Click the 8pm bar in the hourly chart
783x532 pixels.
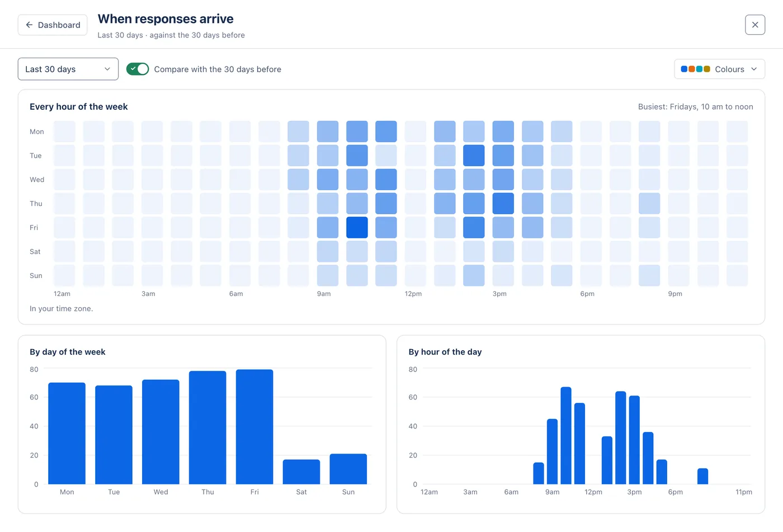[x=703, y=477]
